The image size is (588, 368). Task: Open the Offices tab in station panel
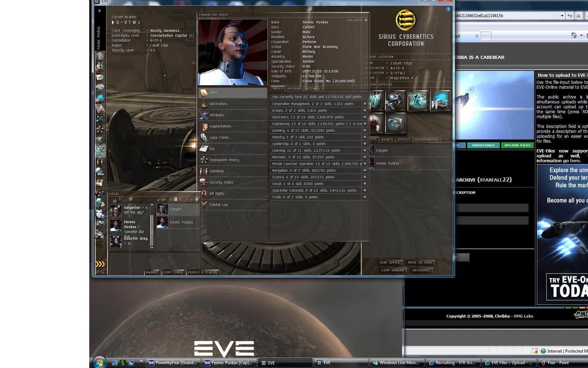tap(404, 139)
